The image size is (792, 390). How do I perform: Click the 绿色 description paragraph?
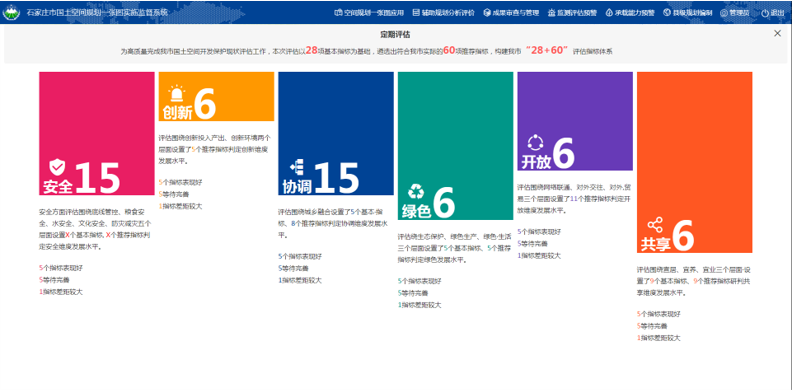454,248
